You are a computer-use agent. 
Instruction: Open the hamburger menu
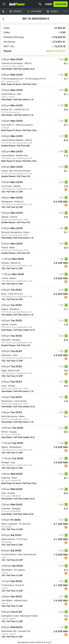(4, 4)
